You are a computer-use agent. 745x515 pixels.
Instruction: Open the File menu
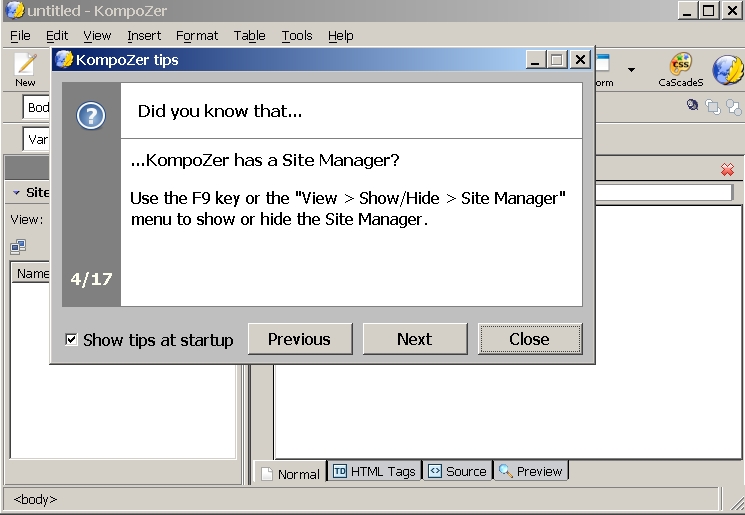coord(20,36)
